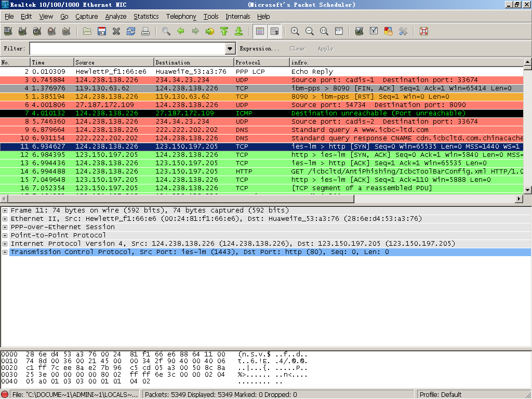Zoom out on packet text
The image size is (532, 399).
pyautogui.click(x=310, y=31)
